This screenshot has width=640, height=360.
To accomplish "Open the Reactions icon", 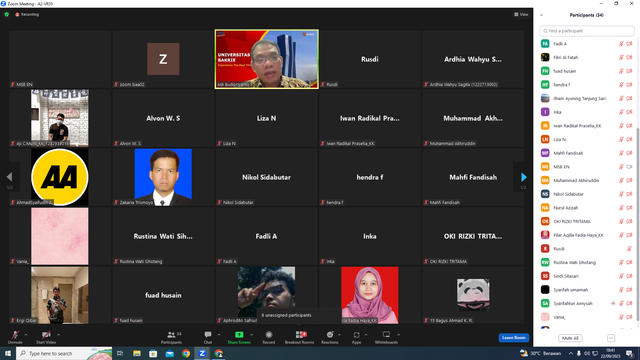I will coord(330,335).
